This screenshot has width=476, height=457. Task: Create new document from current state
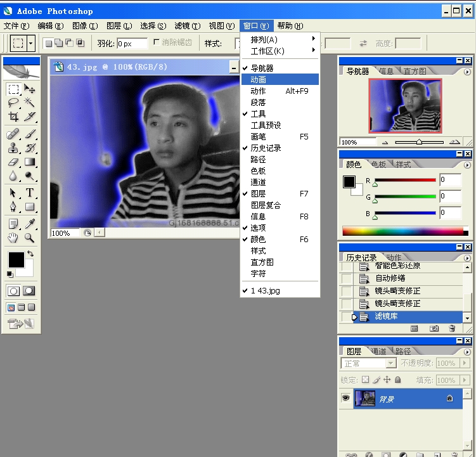tap(414, 328)
